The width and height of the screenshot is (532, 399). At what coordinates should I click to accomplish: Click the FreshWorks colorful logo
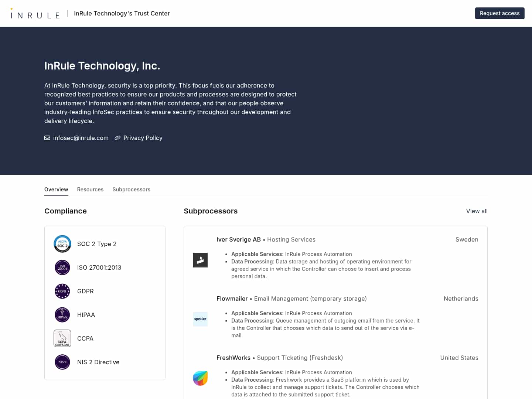(x=200, y=378)
